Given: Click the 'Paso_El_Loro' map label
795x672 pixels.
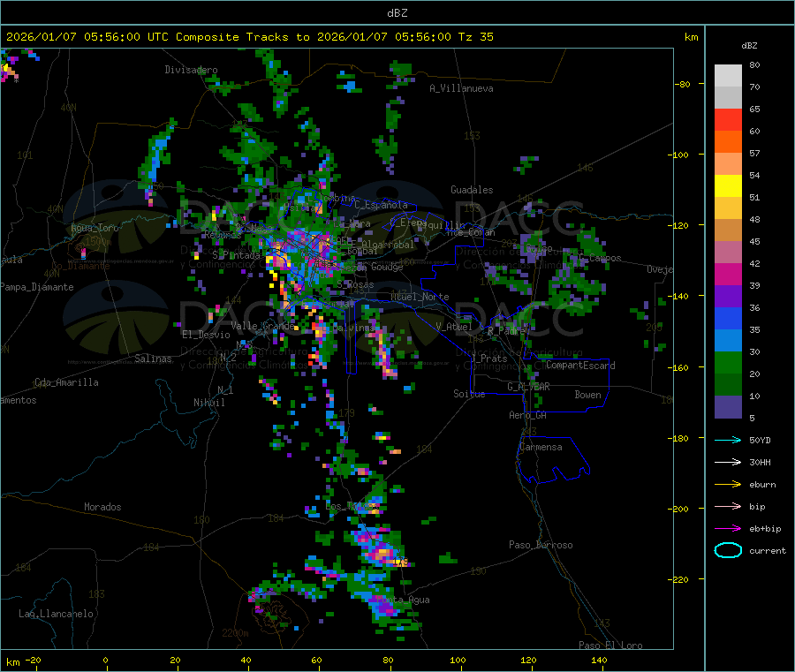Looking at the screenshot, I should click(610, 646).
